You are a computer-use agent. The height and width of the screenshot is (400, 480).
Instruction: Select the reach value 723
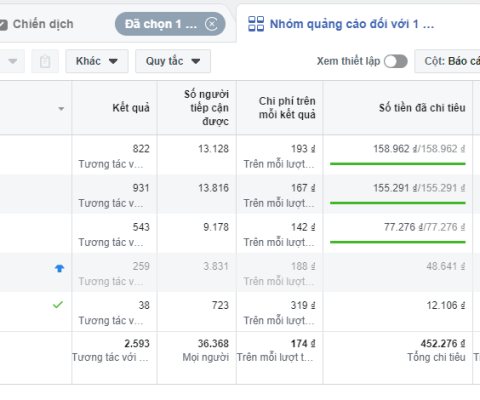pos(220,305)
